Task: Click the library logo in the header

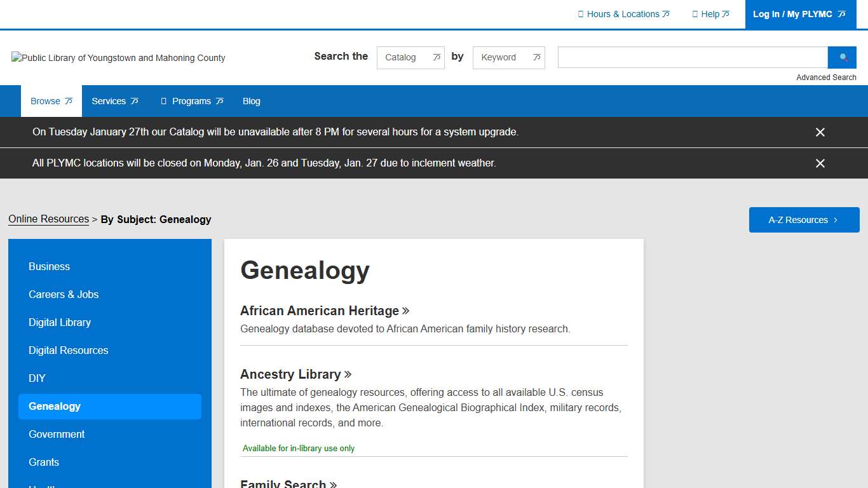Action: click(x=118, y=58)
